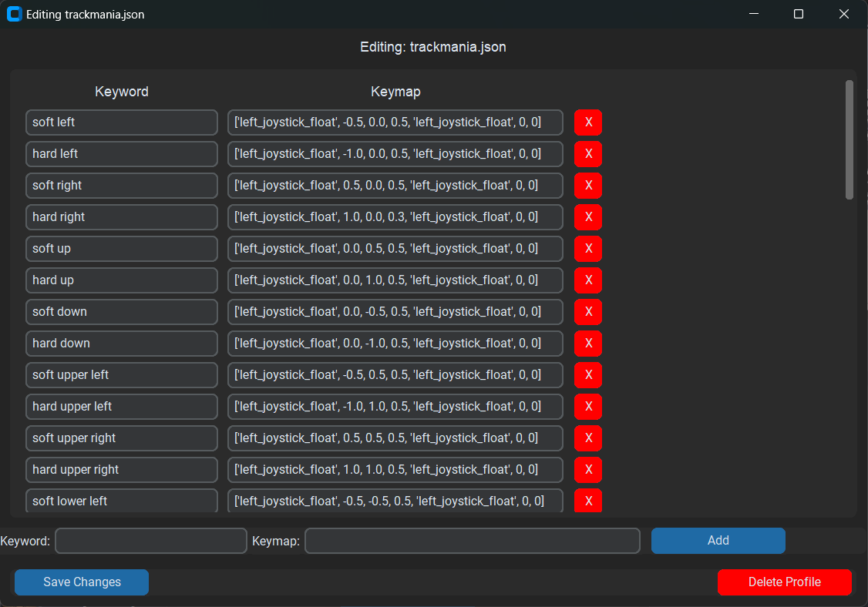
Task: Delete the 'hard right' keyword row
Action: tap(588, 217)
